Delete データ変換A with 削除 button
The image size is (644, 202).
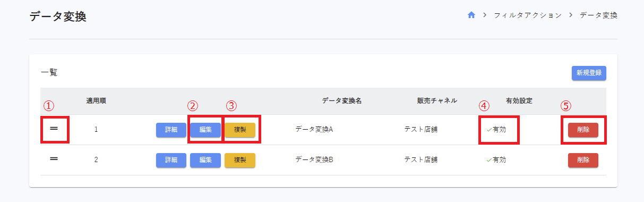click(x=583, y=130)
